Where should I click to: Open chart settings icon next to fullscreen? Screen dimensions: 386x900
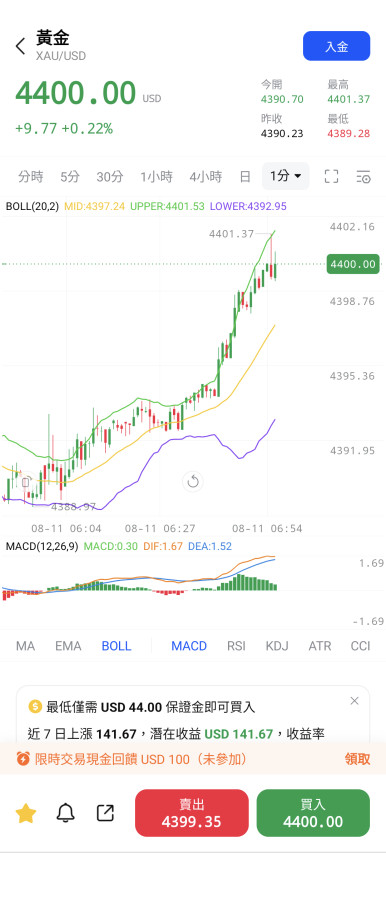point(363,176)
